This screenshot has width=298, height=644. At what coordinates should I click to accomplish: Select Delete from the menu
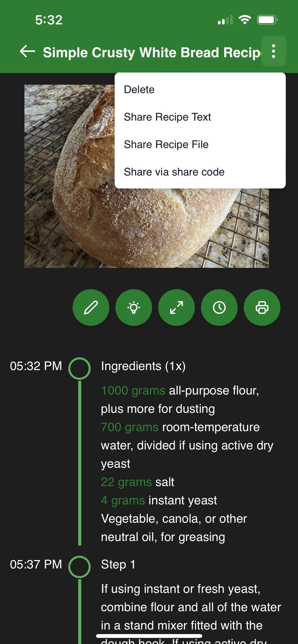coord(200,90)
